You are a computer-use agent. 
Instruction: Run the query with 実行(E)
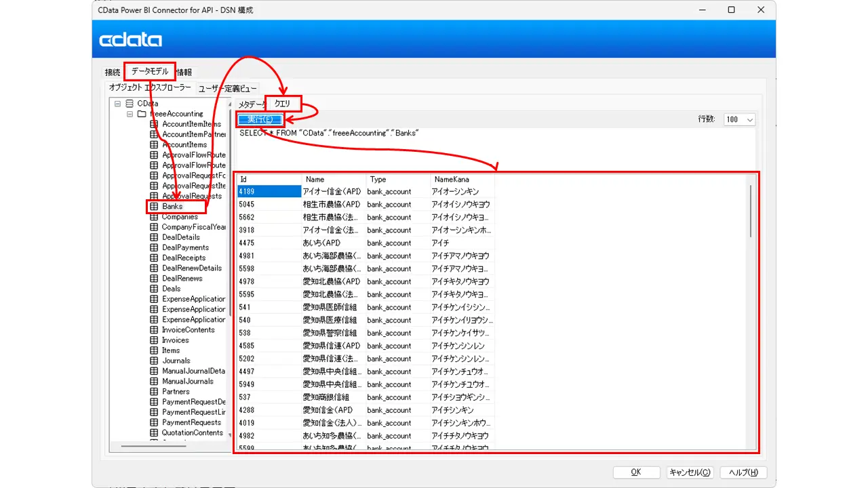click(260, 119)
